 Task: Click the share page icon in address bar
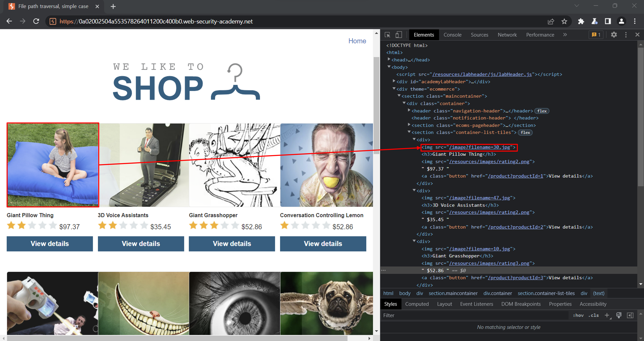551,22
